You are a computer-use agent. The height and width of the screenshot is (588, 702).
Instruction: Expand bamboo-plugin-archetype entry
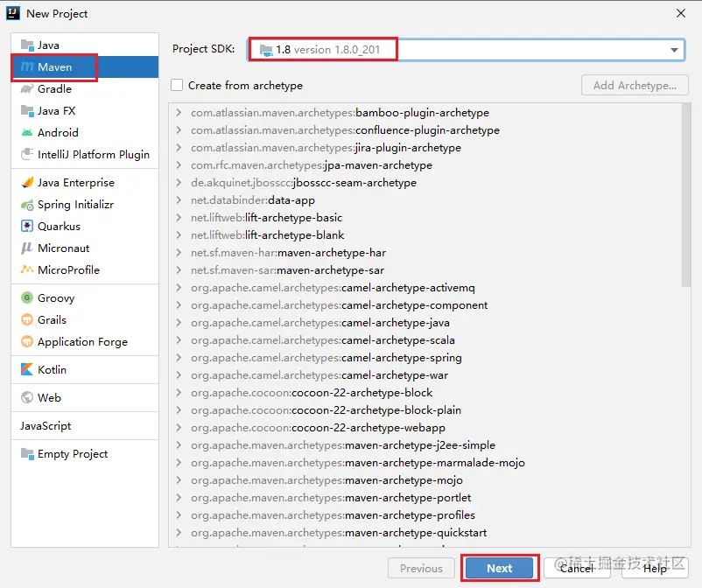point(179,112)
